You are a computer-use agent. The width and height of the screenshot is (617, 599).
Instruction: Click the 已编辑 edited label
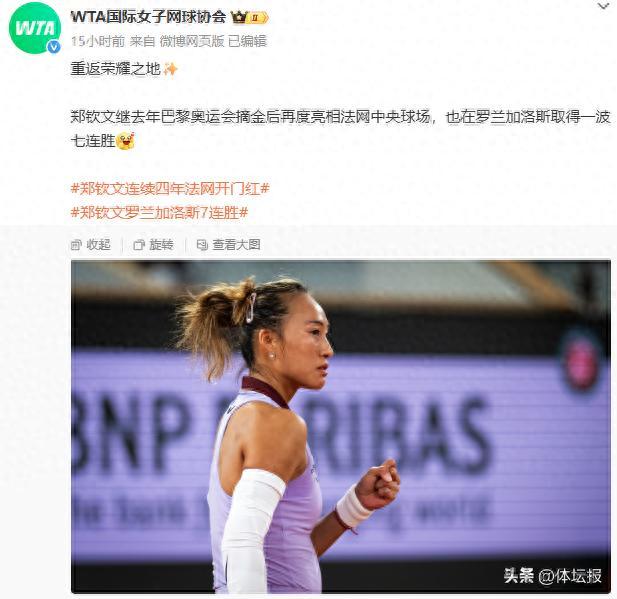[x=248, y=41]
